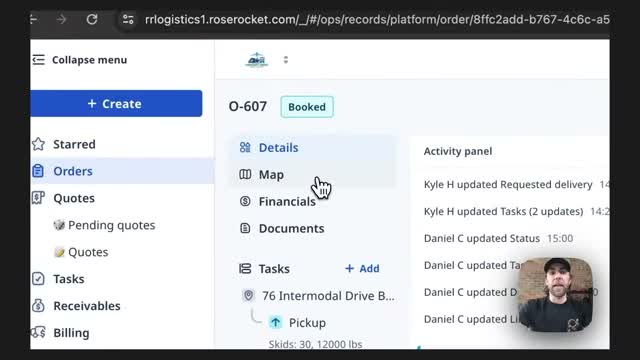Open Pending quotes sub-item
640x360 pixels.
tap(111, 225)
